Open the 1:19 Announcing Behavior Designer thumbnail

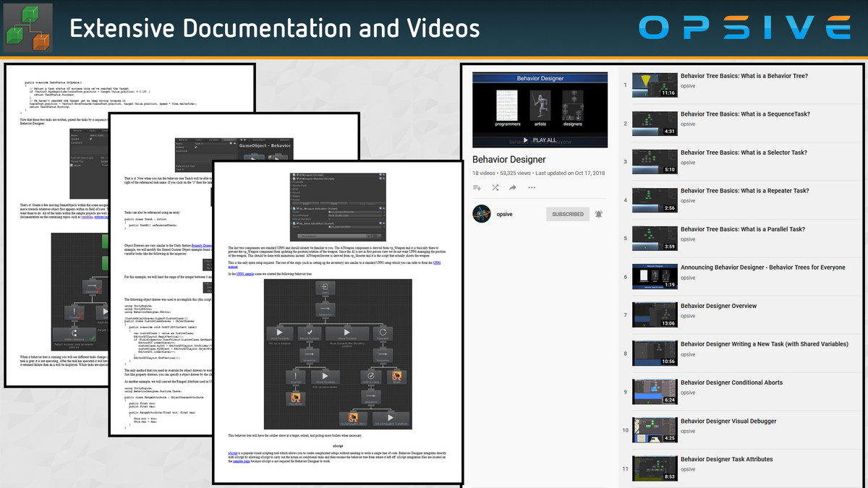click(655, 277)
